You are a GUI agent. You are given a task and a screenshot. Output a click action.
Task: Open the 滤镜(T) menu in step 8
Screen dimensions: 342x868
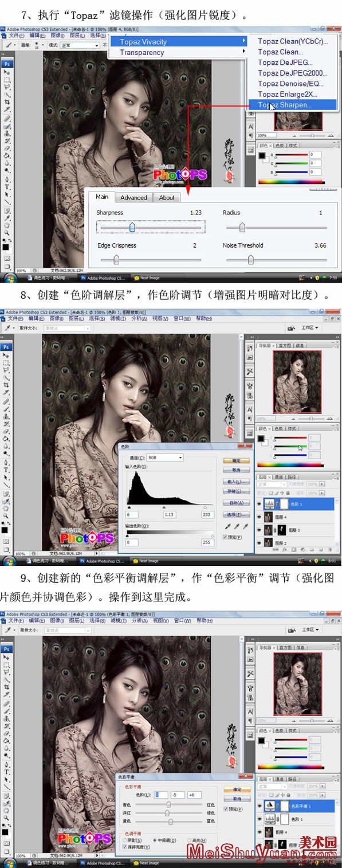117,318
